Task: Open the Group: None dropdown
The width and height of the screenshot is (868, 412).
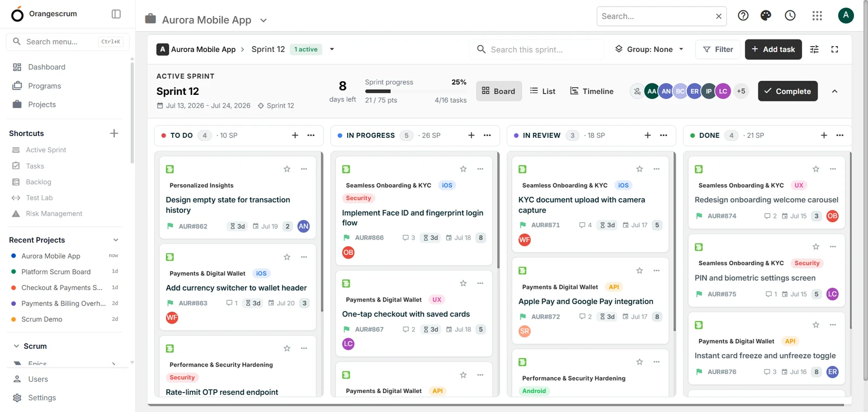Action: (649, 49)
